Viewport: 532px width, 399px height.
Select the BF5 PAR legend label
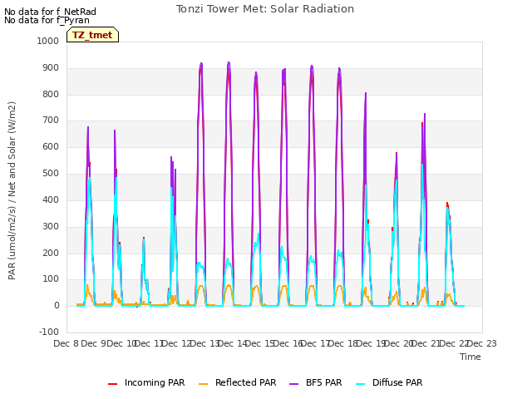tap(323, 382)
